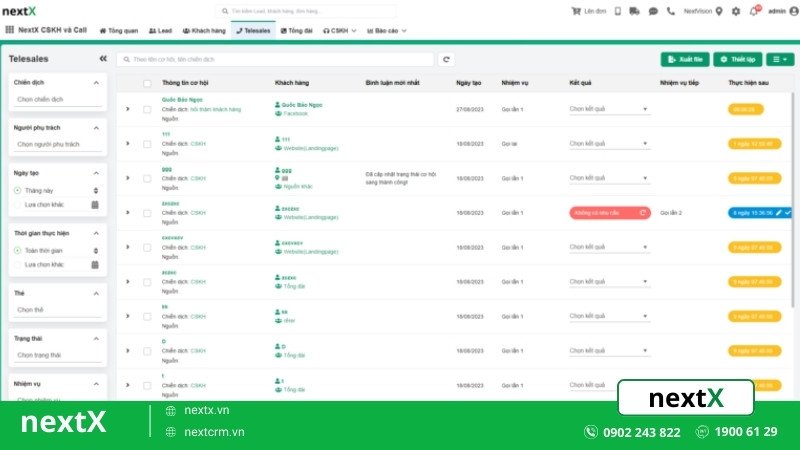
Task: Tick the select-all checkbox in table header
Action: click(x=147, y=83)
